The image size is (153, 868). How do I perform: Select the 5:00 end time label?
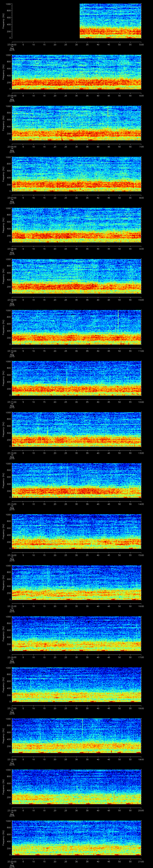(x=141, y=44)
